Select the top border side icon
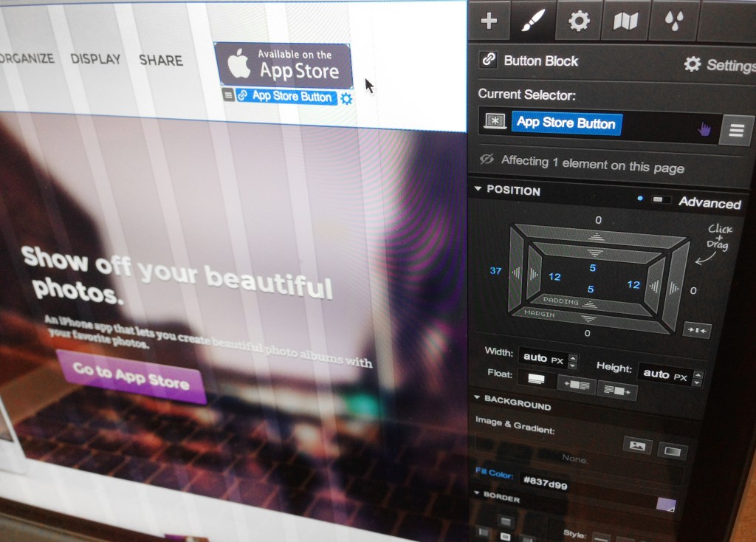The height and width of the screenshot is (542, 756). [x=505, y=521]
